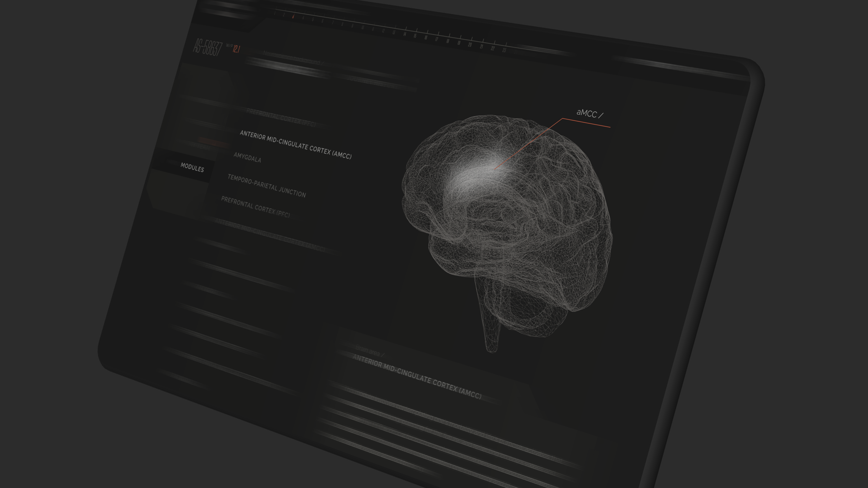Select AMYGDALA in the module list
The height and width of the screenshot is (488, 868).
click(x=247, y=157)
